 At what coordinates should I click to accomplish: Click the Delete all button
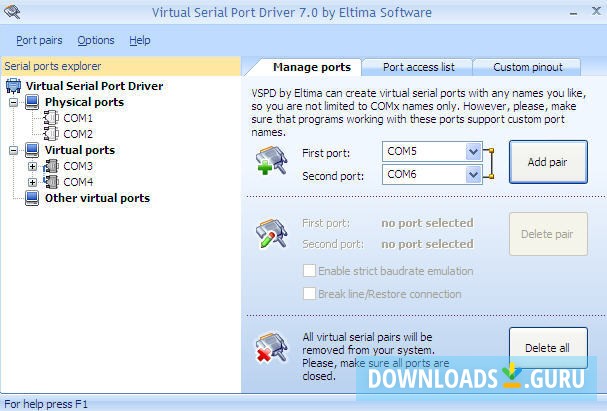click(548, 348)
